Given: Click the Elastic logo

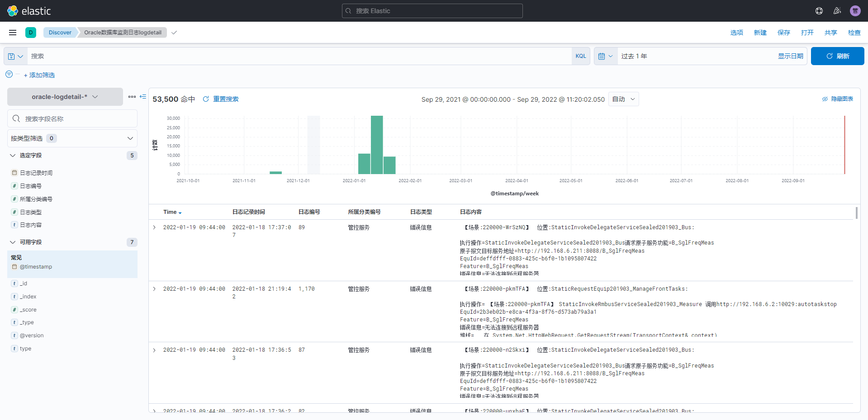Looking at the screenshot, I should (29, 11).
